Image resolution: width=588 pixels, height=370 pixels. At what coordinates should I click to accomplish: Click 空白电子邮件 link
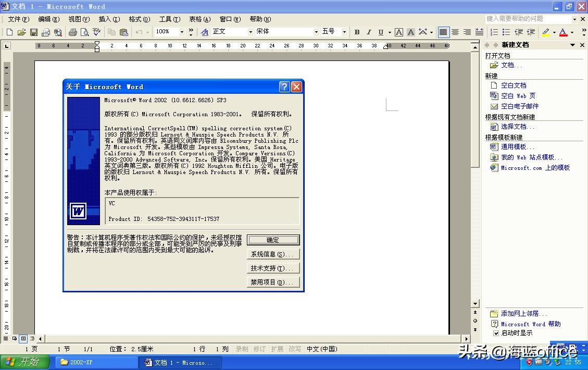tap(520, 106)
